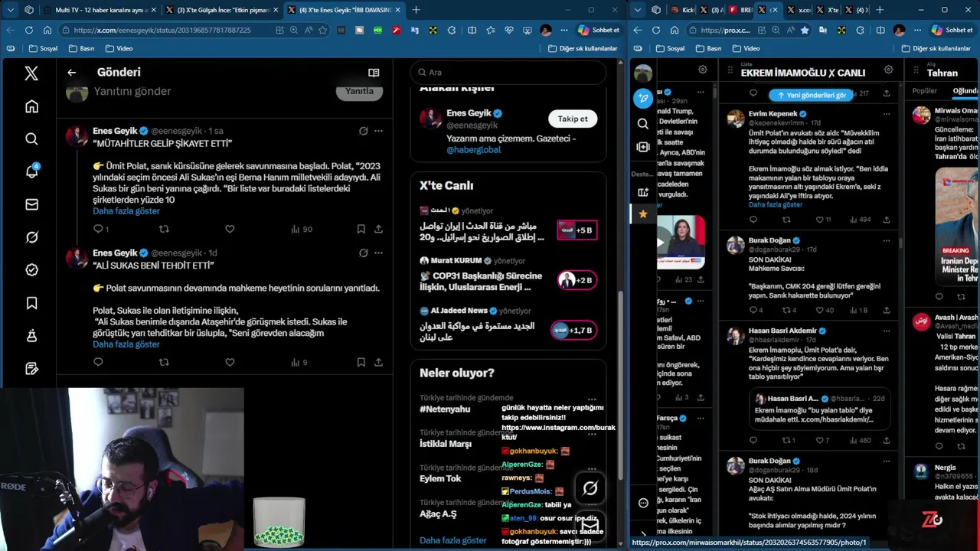Open X Home from left sidebar
Image resolution: width=980 pixels, height=551 pixels.
tap(31, 106)
